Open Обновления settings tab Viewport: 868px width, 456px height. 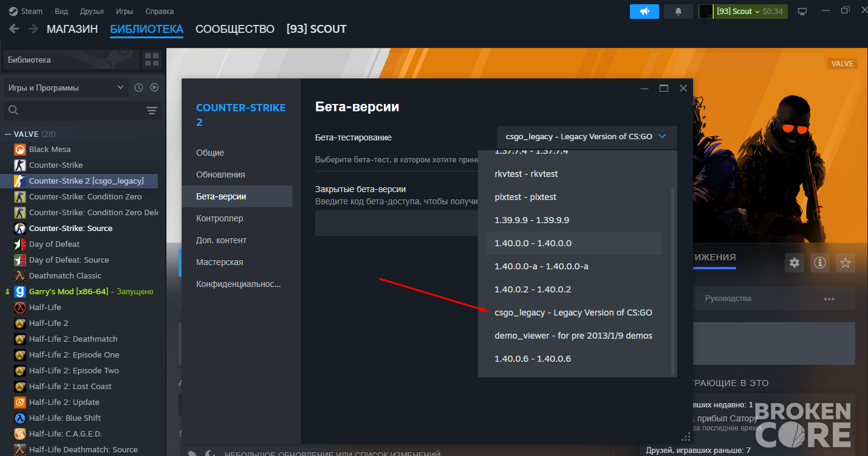tap(237, 174)
